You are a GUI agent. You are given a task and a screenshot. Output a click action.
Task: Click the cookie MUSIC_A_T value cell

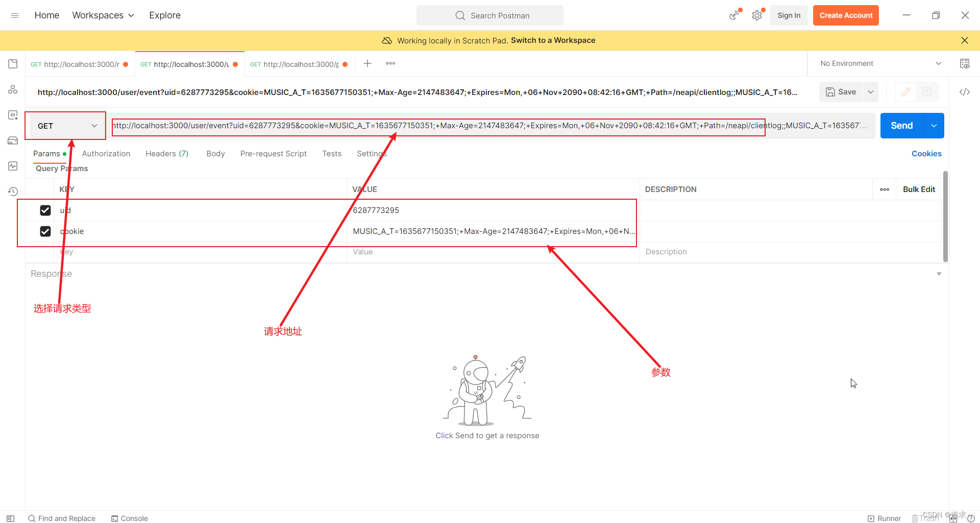[493, 231]
